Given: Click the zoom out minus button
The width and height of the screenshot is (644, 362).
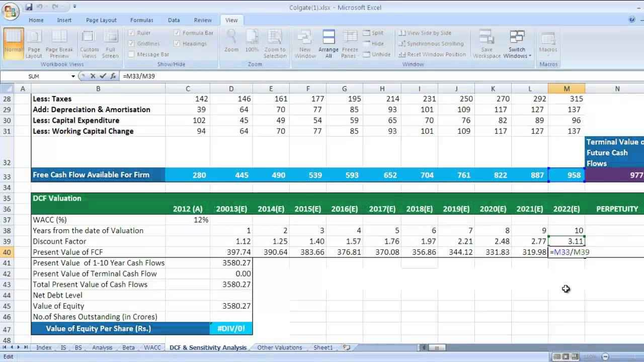Looking at the screenshot, I should click(605, 356).
